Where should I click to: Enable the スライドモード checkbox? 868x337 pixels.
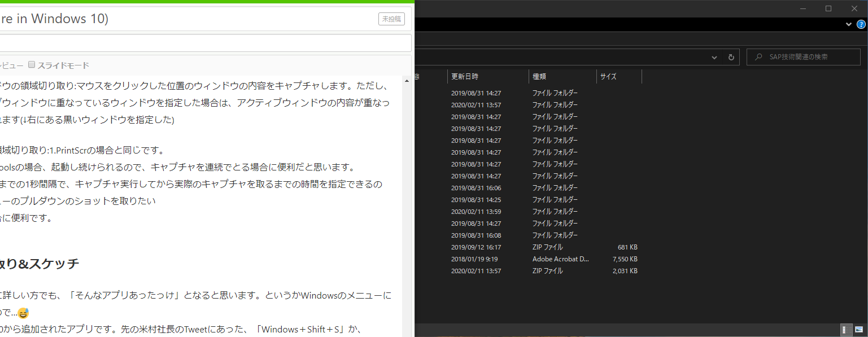point(31,64)
